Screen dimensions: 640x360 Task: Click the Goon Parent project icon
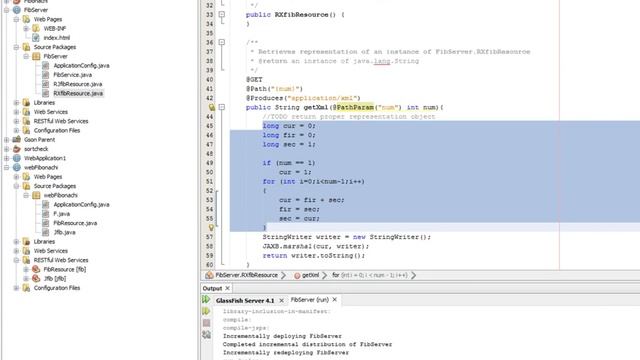(x=17, y=140)
